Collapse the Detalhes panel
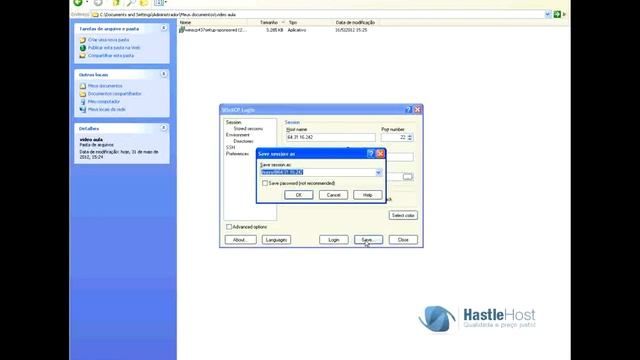Screen dimensions: 640x360 point(164,128)
